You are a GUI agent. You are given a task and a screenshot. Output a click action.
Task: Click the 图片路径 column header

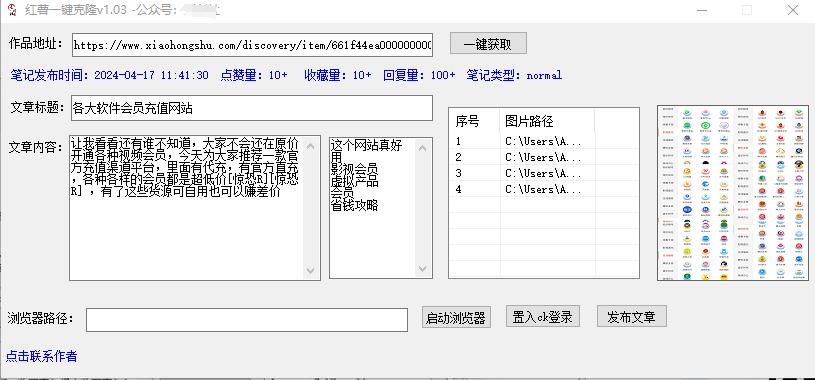pyautogui.click(x=547, y=121)
